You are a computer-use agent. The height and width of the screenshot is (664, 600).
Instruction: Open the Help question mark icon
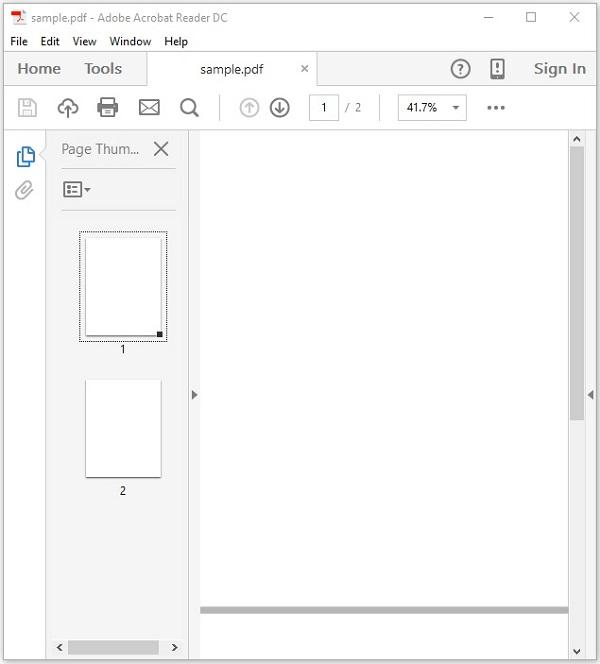[x=460, y=69]
